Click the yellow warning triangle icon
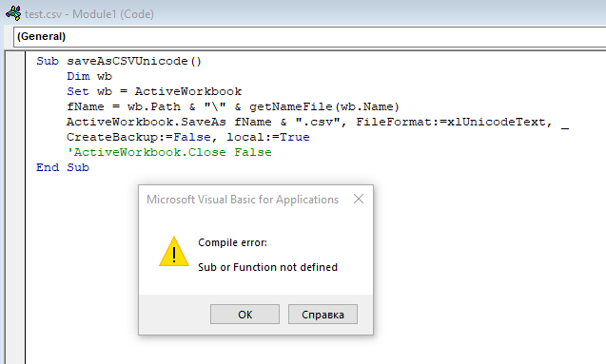This screenshot has height=364, width=606. 174,252
